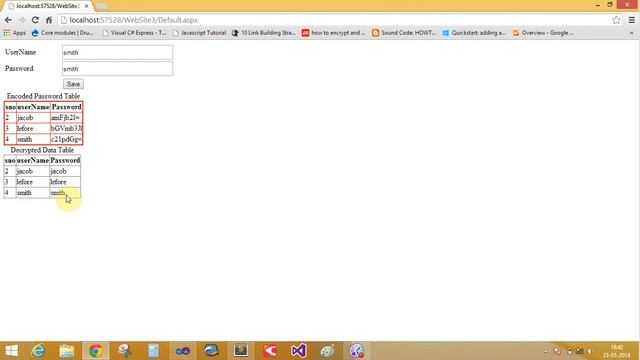Open the 10 Link Building Strategies bookmark
Viewport: 640px width, 360px height.
(264, 33)
